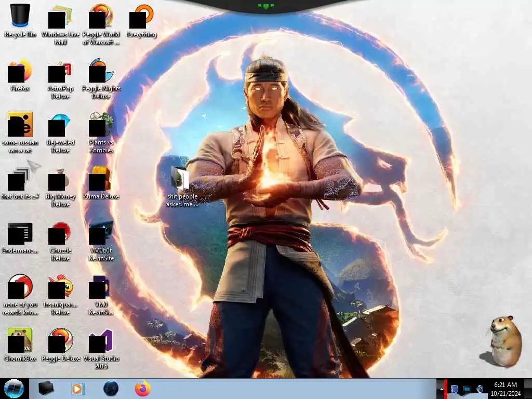Click the black box taskbar icon

click(x=46, y=389)
